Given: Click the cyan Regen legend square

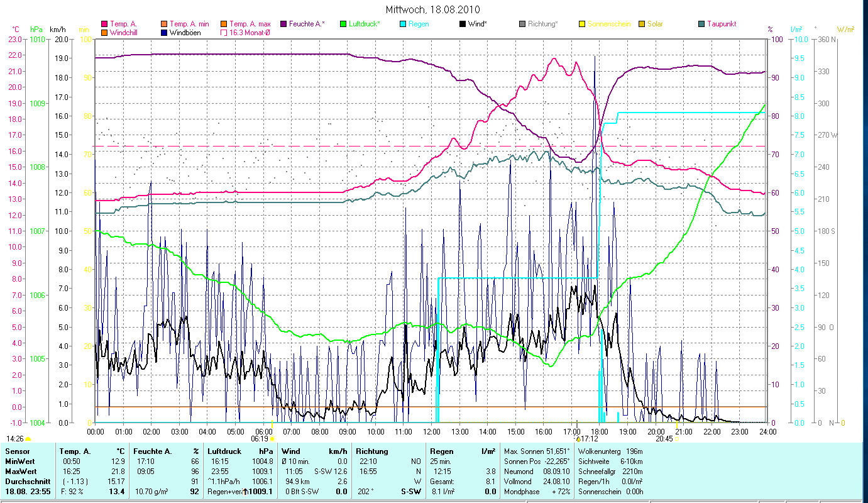Looking at the screenshot, I should (x=403, y=24).
